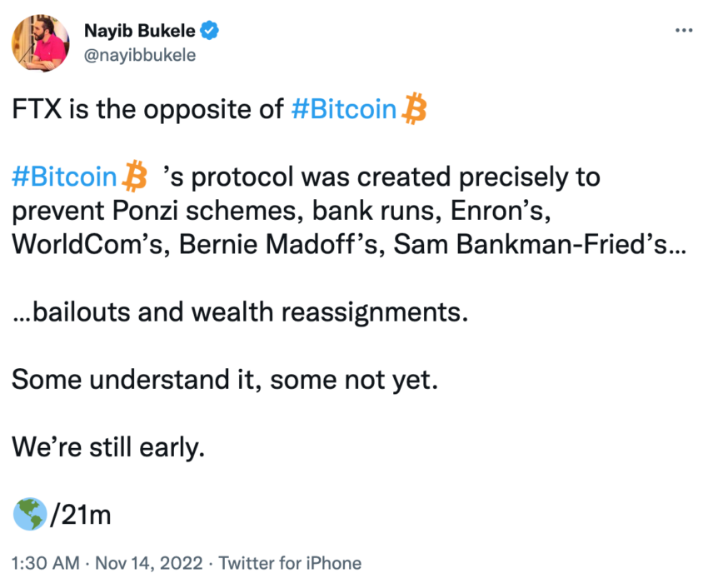Click the Nov 14, 2022 date
708x588 pixels.
[x=149, y=563]
